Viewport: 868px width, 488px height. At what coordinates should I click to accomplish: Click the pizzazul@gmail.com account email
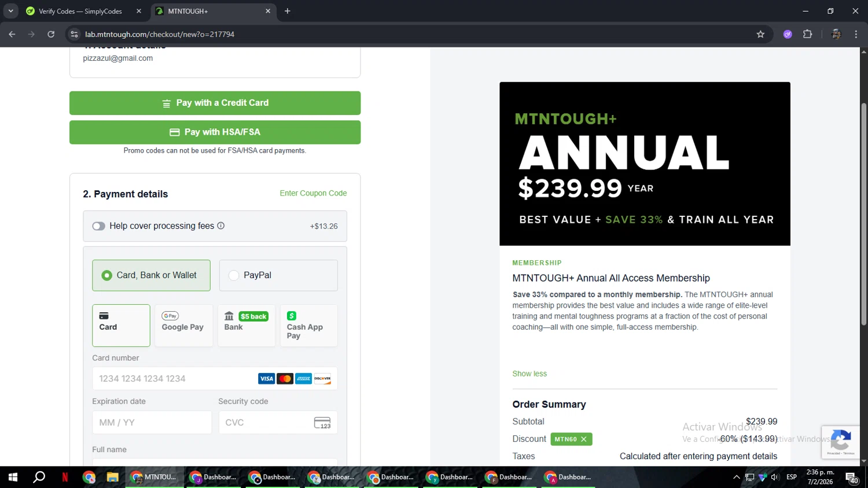point(118,58)
